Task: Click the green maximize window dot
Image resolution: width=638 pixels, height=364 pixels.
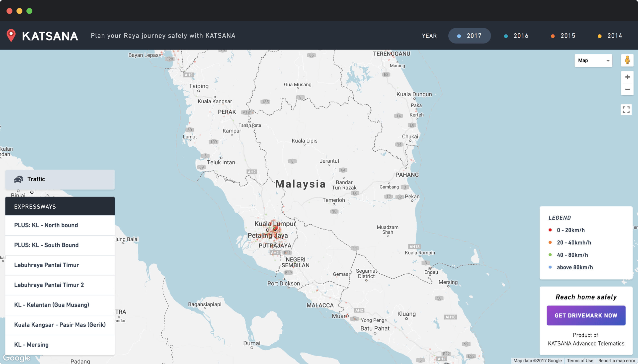Action: 29,11
